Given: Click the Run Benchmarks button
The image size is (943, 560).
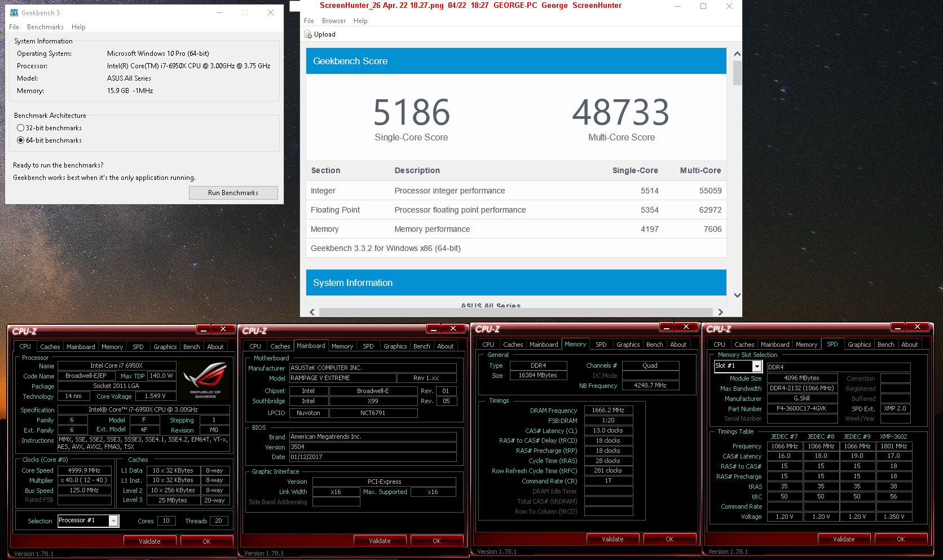Looking at the screenshot, I should pyautogui.click(x=233, y=193).
